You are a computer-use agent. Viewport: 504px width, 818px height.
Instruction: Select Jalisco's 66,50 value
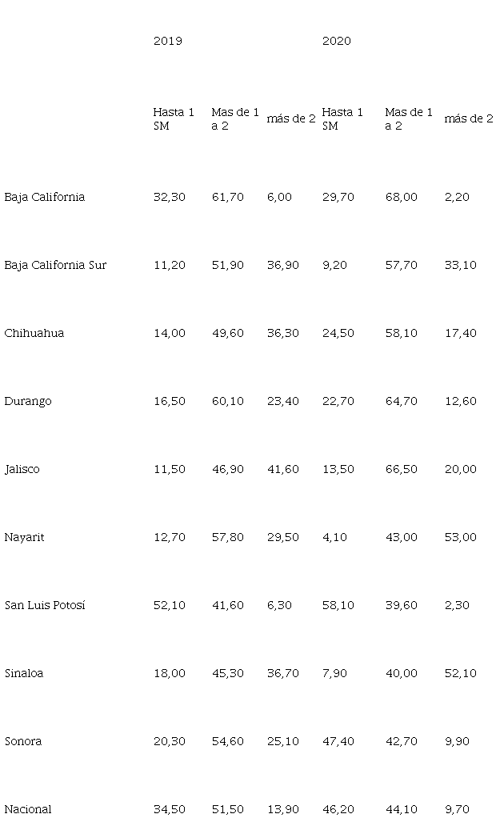point(401,469)
